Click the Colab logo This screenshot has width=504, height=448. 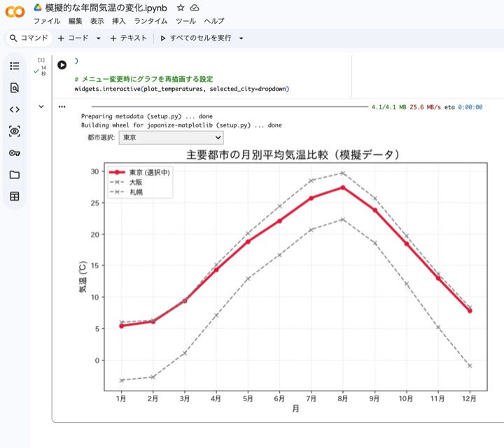15,12
